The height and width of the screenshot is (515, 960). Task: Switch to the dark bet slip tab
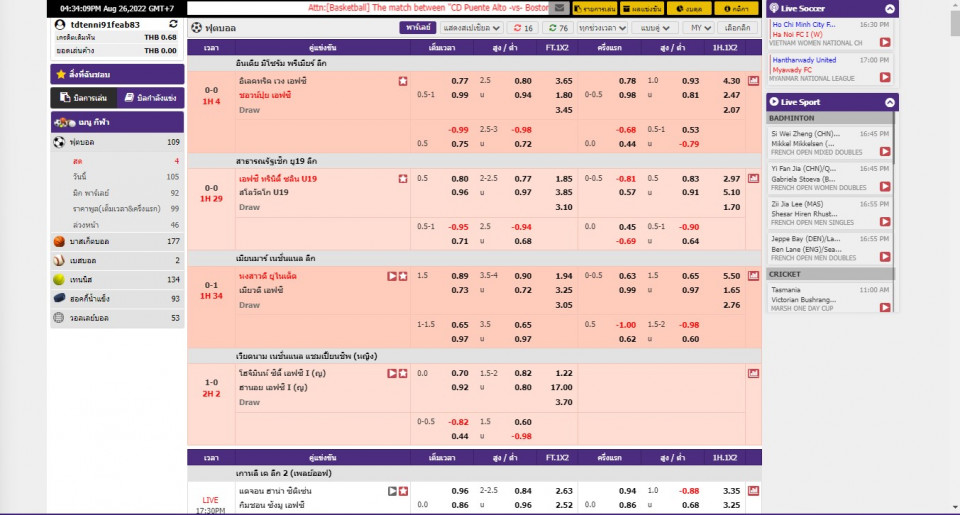(83, 98)
